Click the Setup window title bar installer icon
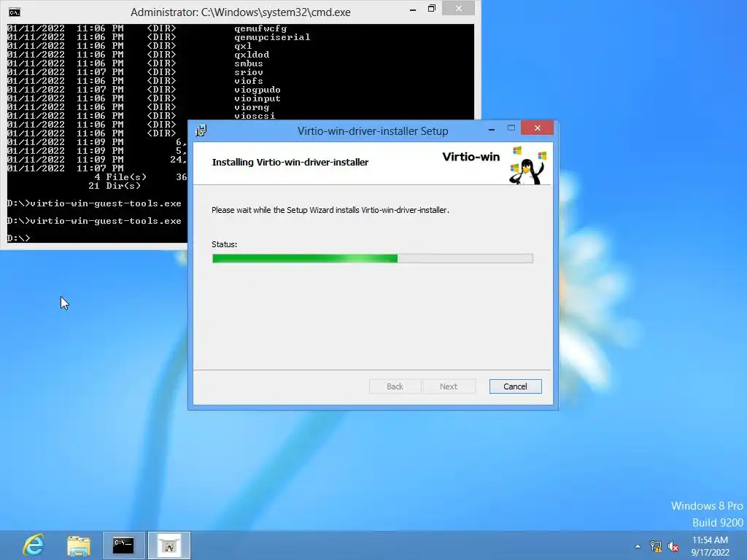747x560 pixels. tap(201, 131)
